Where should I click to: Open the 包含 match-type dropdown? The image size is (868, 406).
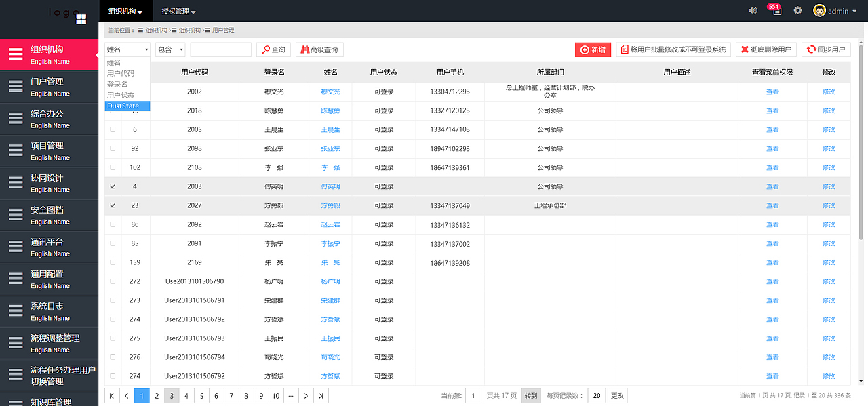[x=170, y=49]
